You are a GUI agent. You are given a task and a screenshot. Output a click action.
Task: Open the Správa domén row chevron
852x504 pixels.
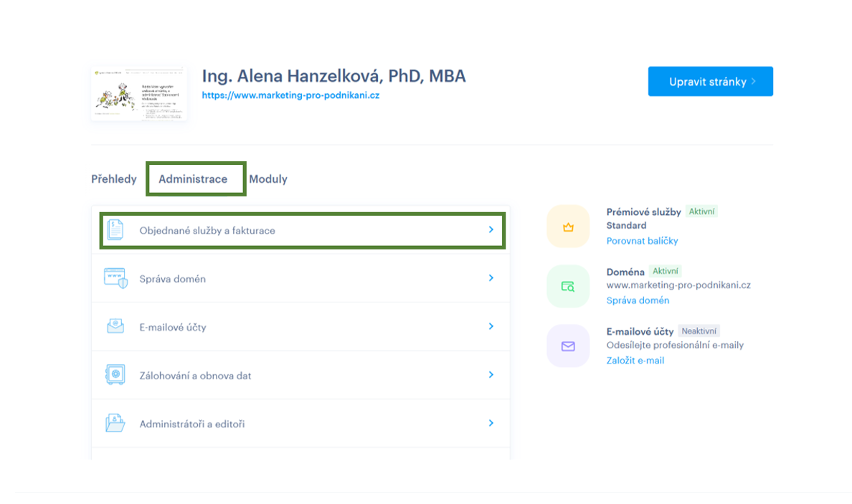[x=491, y=278]
